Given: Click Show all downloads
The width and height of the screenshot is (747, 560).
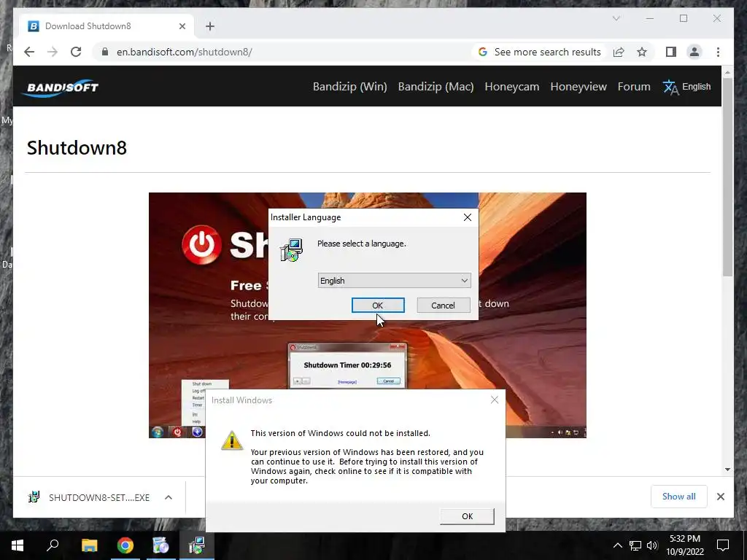Looking at the screenshot, I should coord(679,497).
